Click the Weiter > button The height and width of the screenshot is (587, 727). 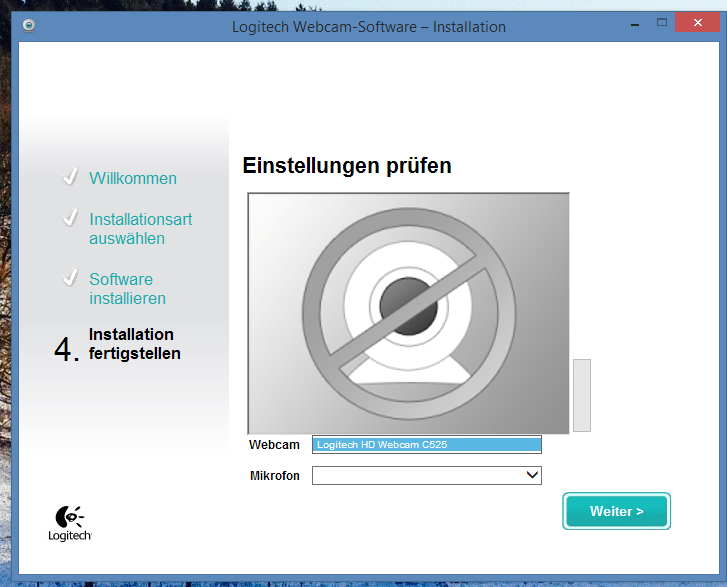point(616,511)
